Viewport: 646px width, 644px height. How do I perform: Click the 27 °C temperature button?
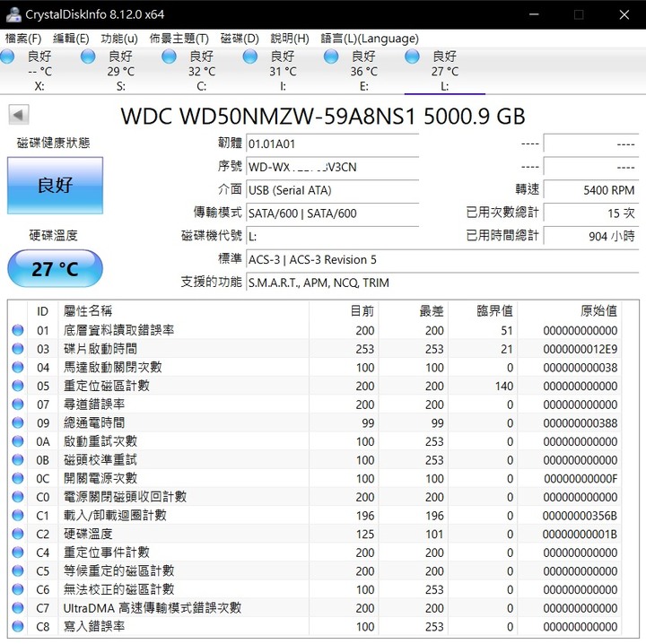(56, 268)
